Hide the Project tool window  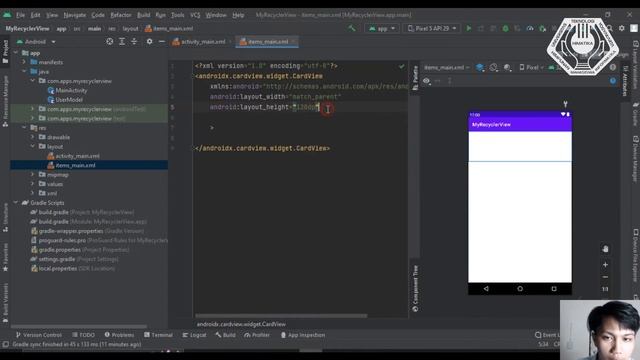click(x=162, y=41)
